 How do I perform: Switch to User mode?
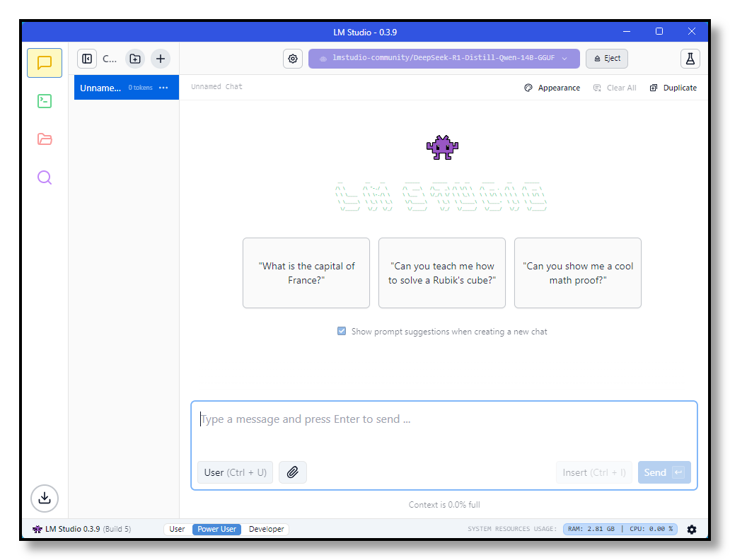(177, 530)
